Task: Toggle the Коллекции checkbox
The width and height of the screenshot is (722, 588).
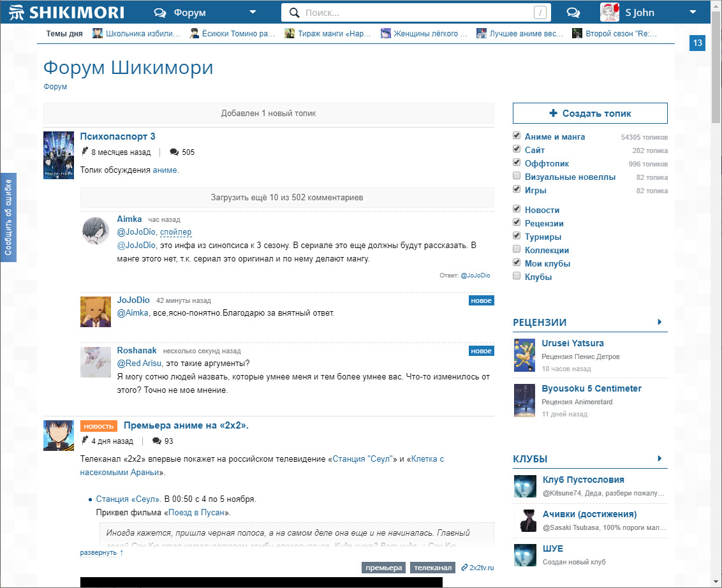Action: click(517, 250)
